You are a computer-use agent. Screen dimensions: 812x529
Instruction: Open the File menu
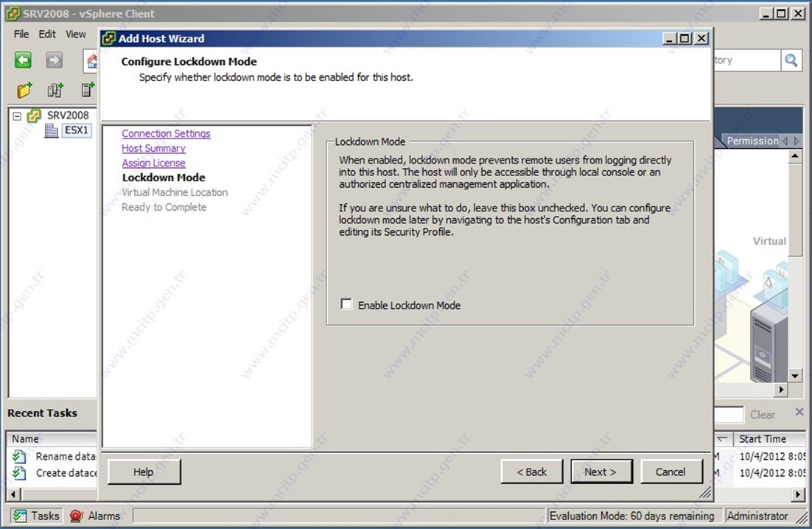point(21,34)
